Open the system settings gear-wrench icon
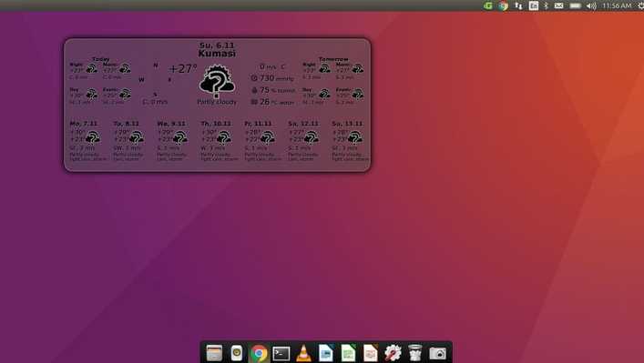Image resolution: width=644 pixels, height=363 pixels. coord(393,353)
